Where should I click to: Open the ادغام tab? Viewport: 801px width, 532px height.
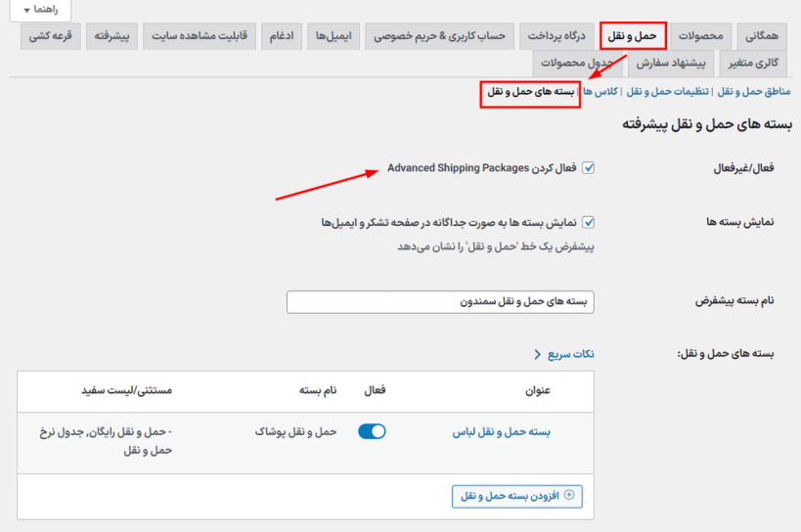pos(282,36)
